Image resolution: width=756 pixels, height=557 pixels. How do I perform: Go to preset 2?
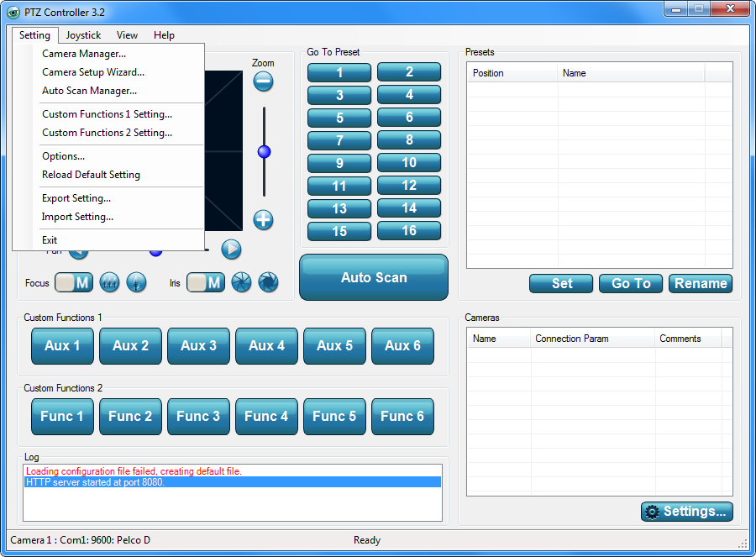point(409,72)
